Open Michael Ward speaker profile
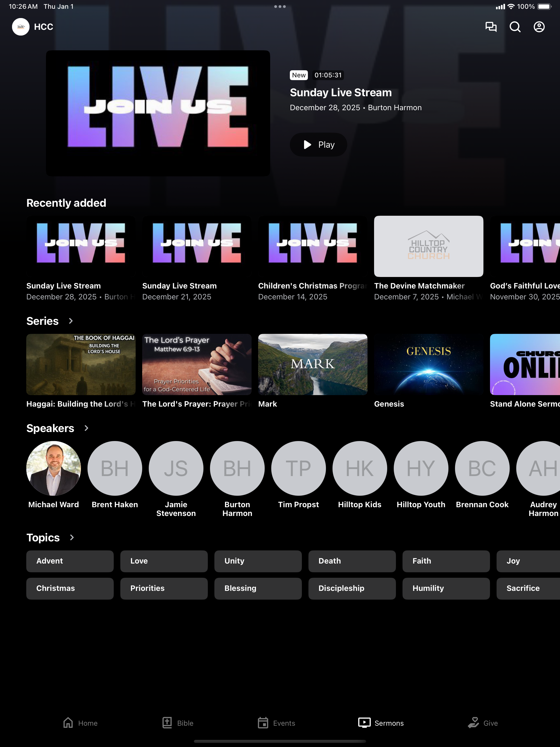This screenshot has height=747, width=560. 54,468
